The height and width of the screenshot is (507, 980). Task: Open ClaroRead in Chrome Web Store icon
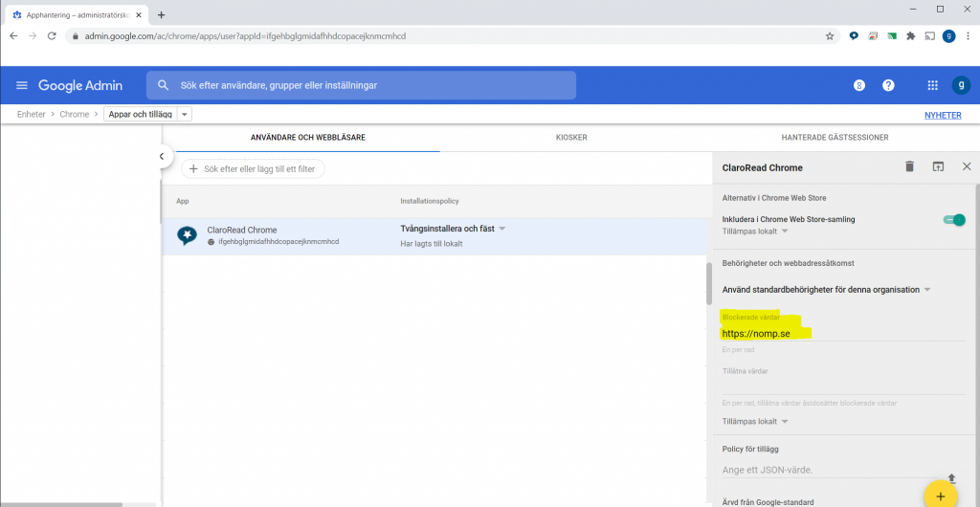(x=938, y=166)
